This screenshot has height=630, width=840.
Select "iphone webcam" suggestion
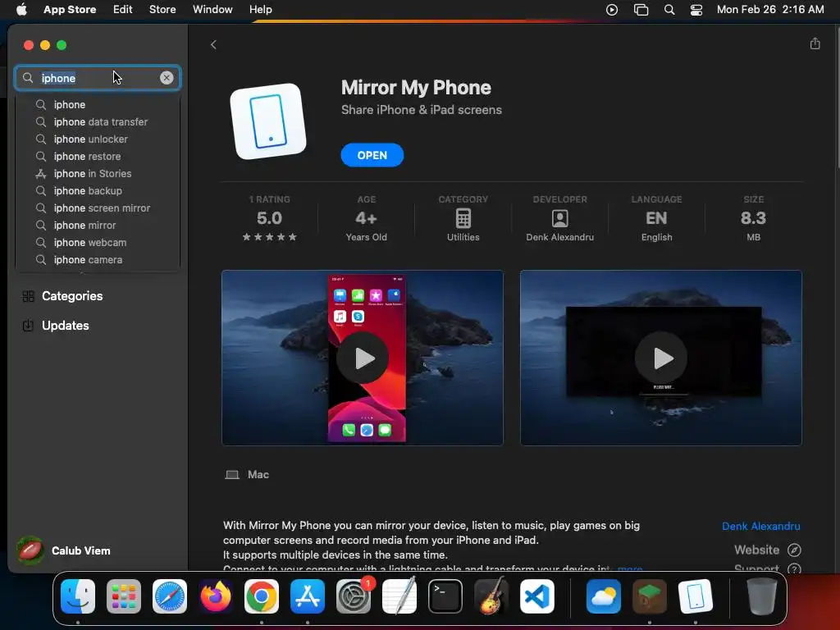click(x=98, y=242)
